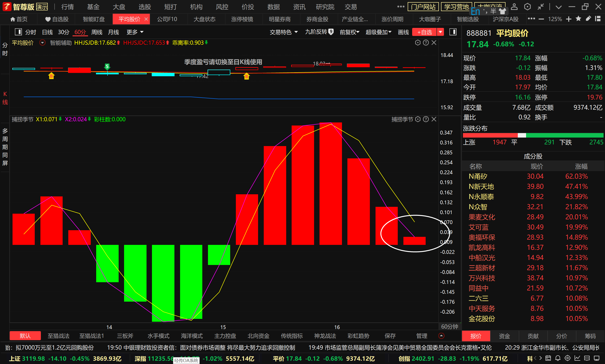Go to previous index with left arrow

[x=535, y=358]
